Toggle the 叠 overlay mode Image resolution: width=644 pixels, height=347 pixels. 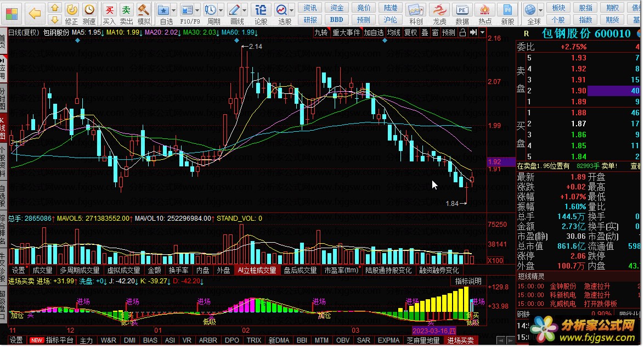tap(425, 32)
